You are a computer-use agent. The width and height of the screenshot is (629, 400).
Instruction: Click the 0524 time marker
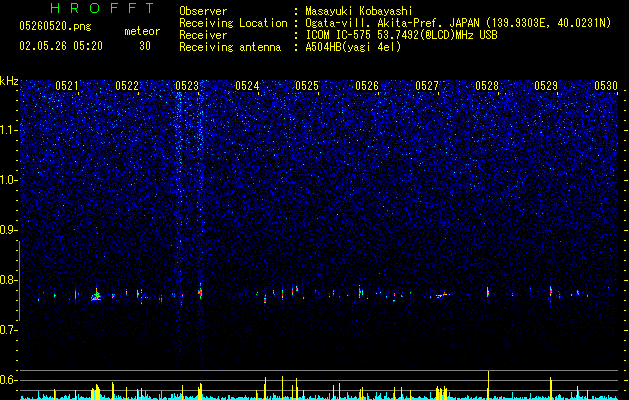point(247,85)
